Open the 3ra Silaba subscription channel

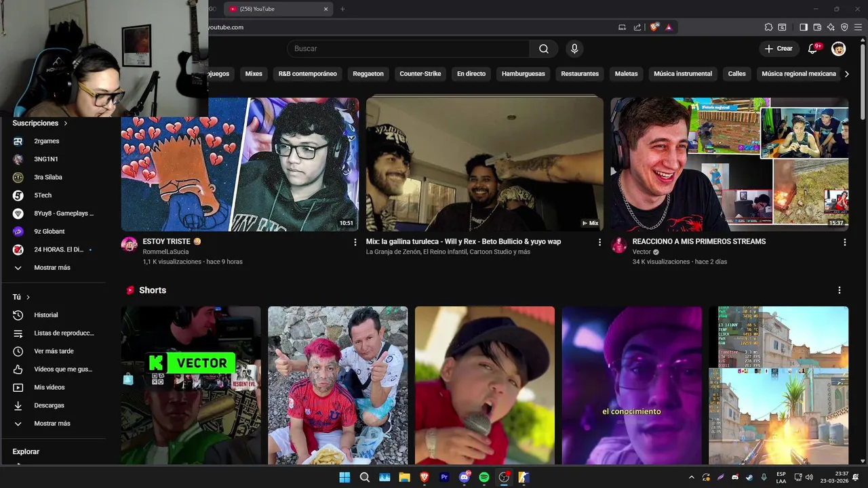[54, 177]
